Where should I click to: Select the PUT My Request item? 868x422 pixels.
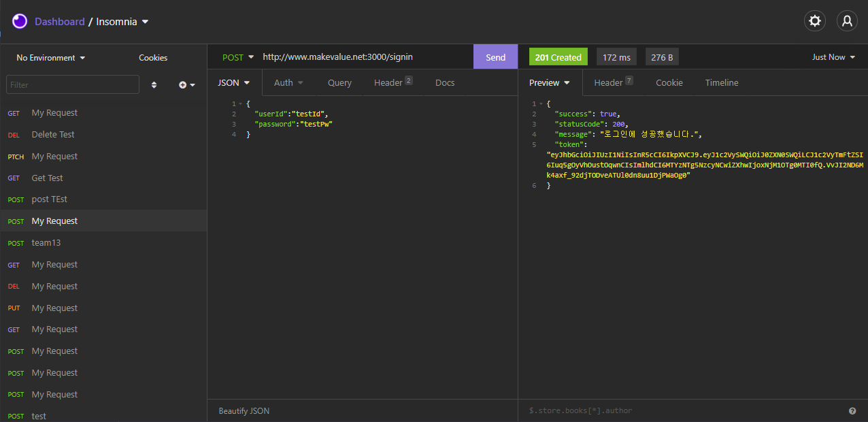coord(103,308)
